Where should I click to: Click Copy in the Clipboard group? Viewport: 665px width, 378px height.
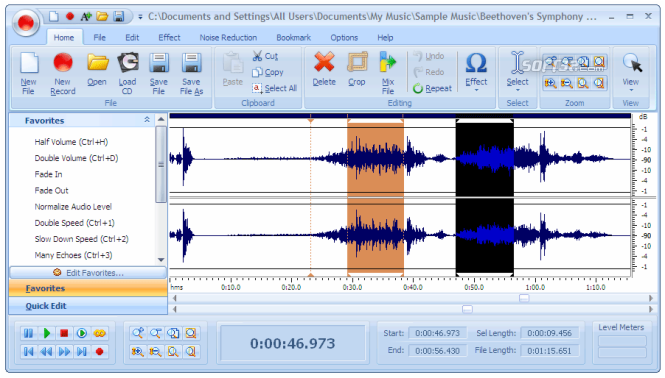[268, 72]
